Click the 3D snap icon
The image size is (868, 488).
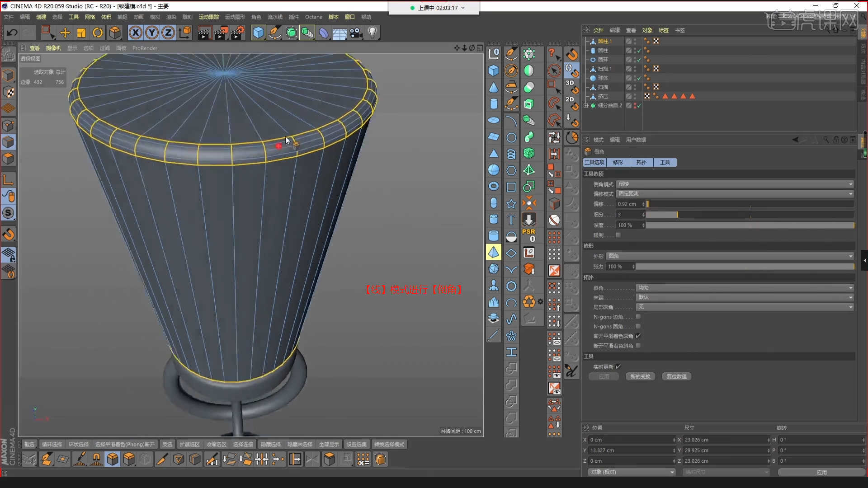click(x=572, y=87)
